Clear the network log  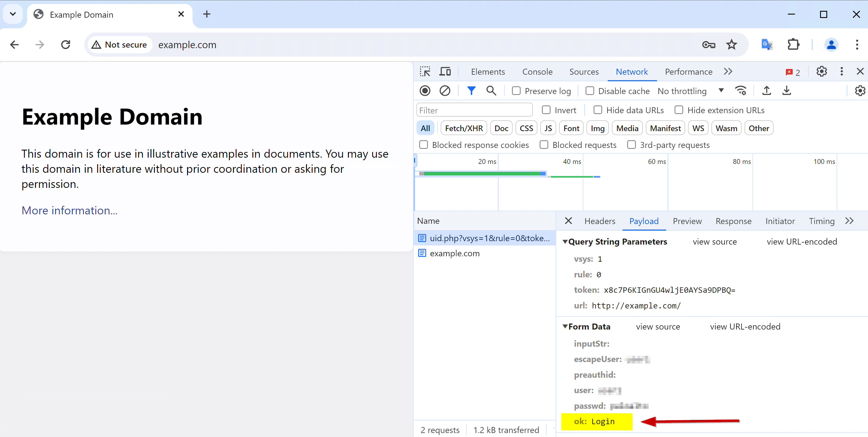pyautogui.click(x=444, y=91)
